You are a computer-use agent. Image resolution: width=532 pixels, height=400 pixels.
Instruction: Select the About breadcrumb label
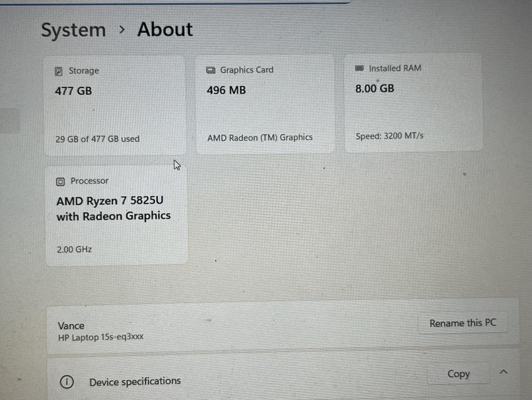click(164, 29)
